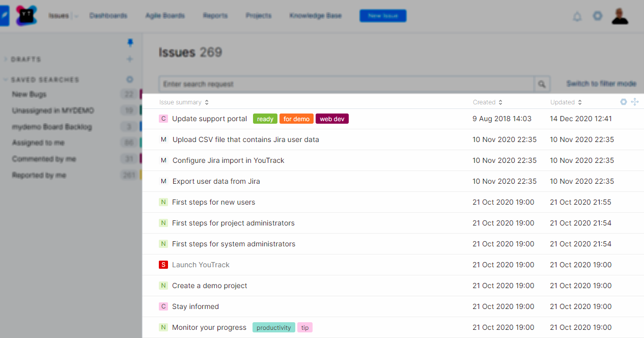
Task: Open the Assigned to me saved search
Action: click(x=38, y=143)
